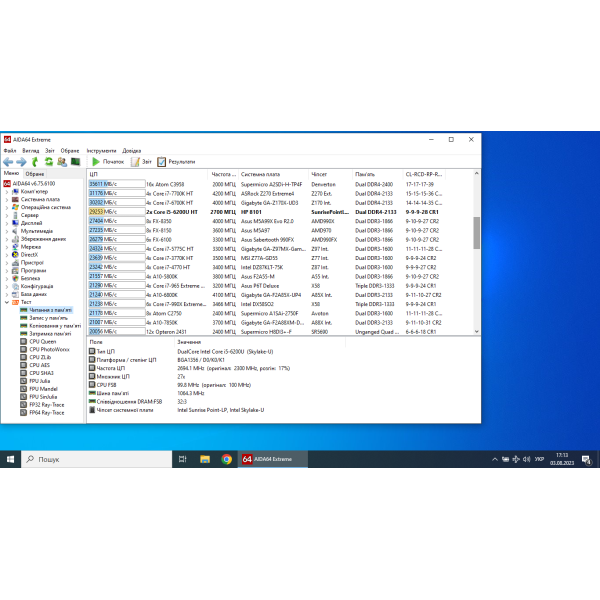The image size is (600, 600).
Task: Switch to the Обране sidebar tab
Action: [35, 174]
